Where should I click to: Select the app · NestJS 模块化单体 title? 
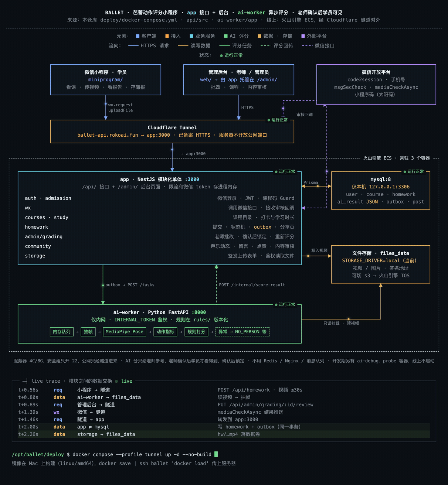(160, 179)
